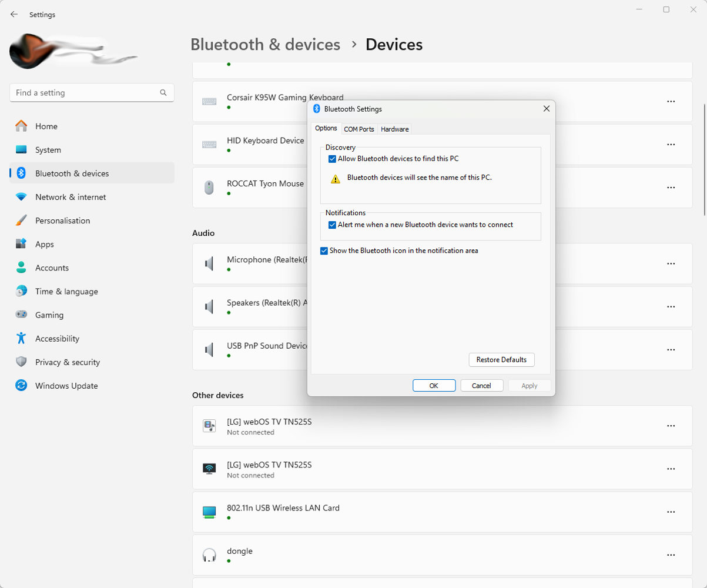Click the Corsair K95W keyboard icon

click(x=209, y=101)
